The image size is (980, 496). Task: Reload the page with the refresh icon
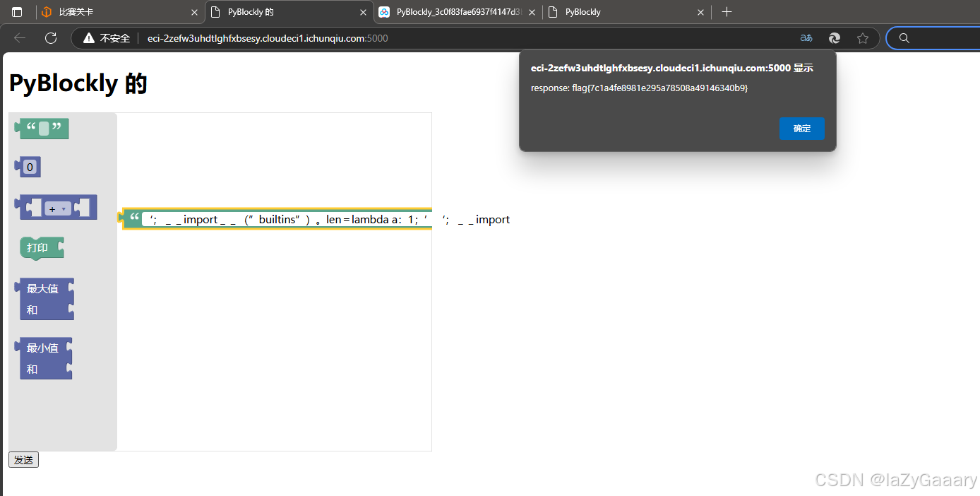click(51, 38)
